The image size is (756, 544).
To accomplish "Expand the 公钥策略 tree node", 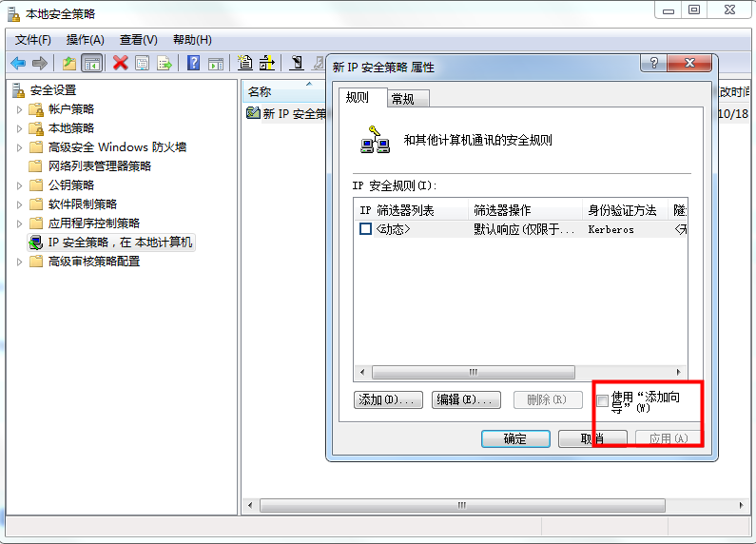I will click(19, 185).
